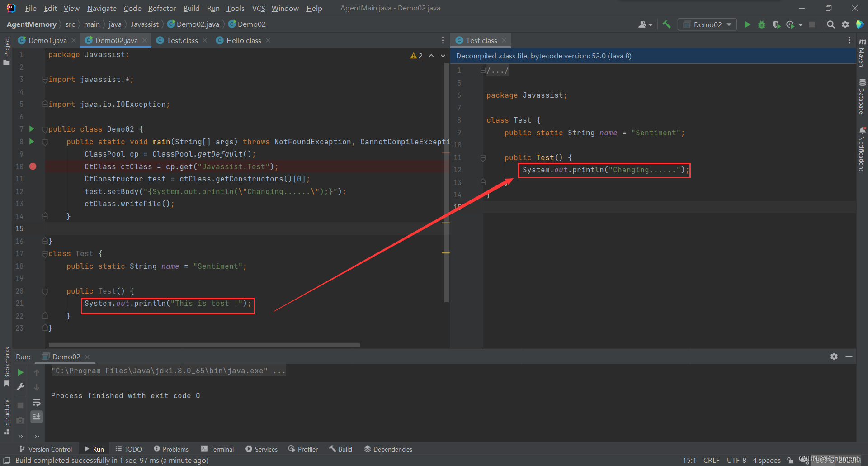Toggle the breakpoint on line 10

[33, 166]
